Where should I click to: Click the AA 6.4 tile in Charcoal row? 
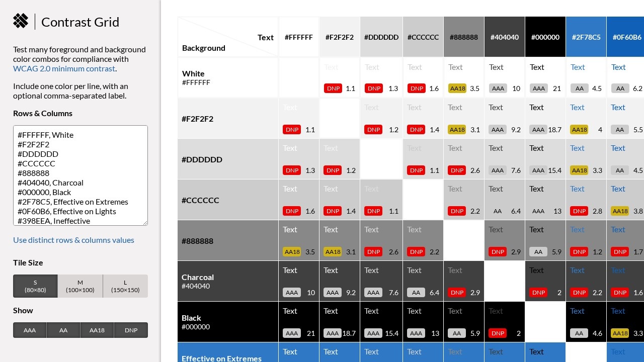[x=423, y=281]
